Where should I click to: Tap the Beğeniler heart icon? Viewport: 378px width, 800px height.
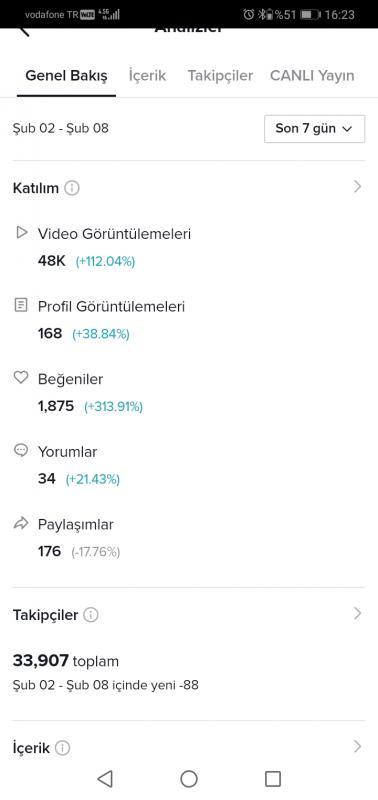coord(20,378)
